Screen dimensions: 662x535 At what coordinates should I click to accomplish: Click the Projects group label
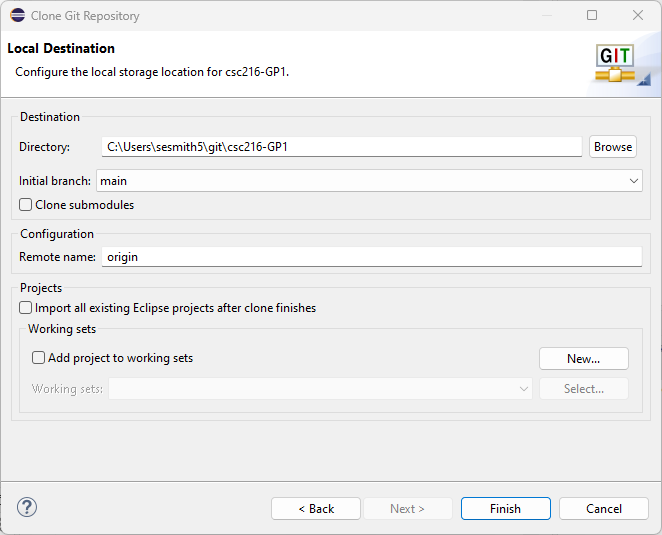[41, 288]
